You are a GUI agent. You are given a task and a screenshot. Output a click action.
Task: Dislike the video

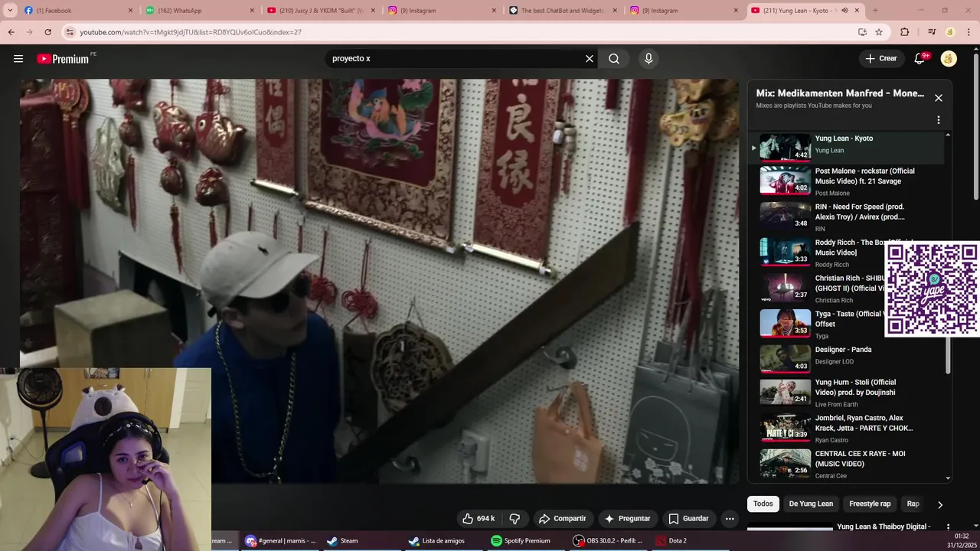click(514, 519)
